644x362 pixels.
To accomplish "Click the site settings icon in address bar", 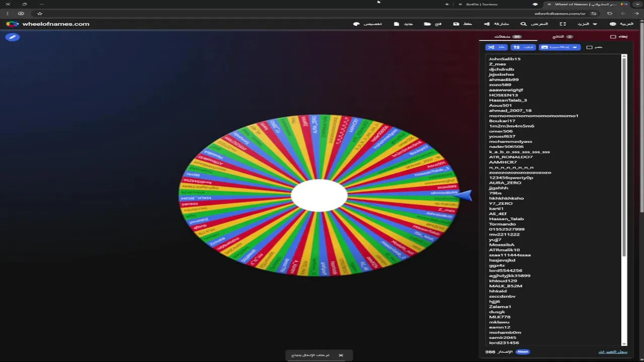I will point(594,14).
